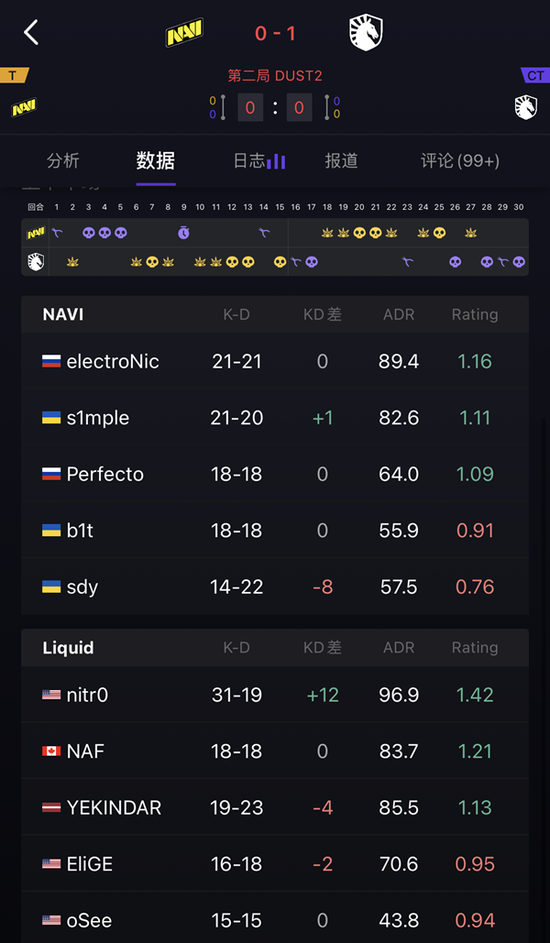Open nitr0's player row
550x943 pixels.
click(275, 695)
